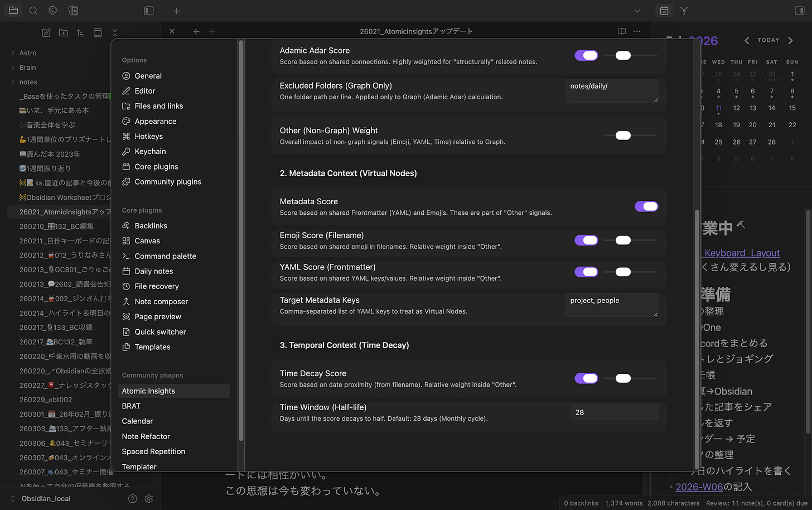This screenshot has height=510, width=812.
Task: Navigate forward with right arrow
Action: tap(211, 31)
